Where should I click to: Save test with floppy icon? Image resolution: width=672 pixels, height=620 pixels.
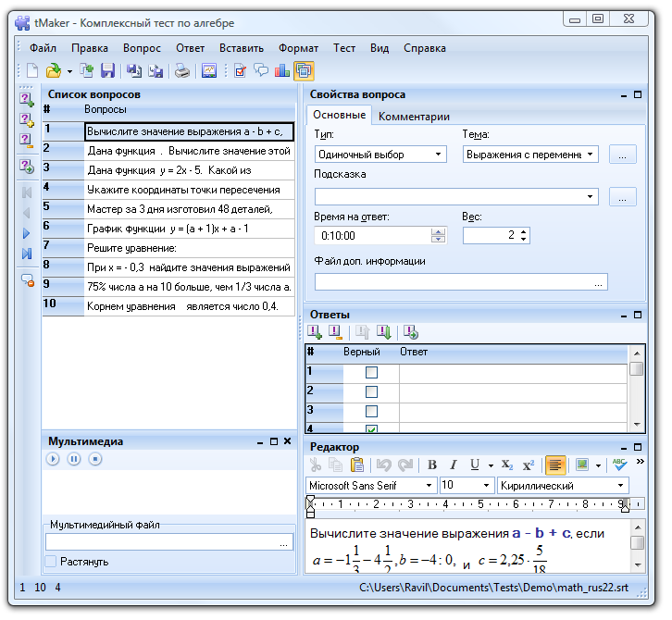(x=107, y=70)
